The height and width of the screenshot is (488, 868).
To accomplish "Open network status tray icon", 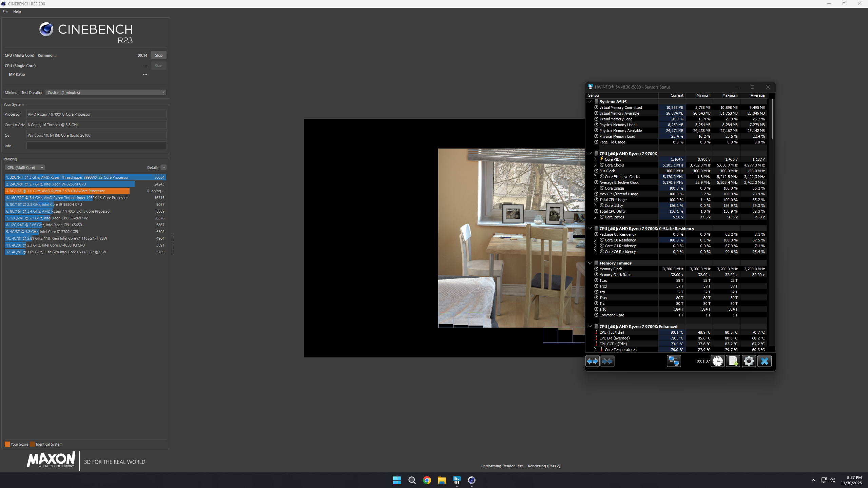I will pos(824,480).
